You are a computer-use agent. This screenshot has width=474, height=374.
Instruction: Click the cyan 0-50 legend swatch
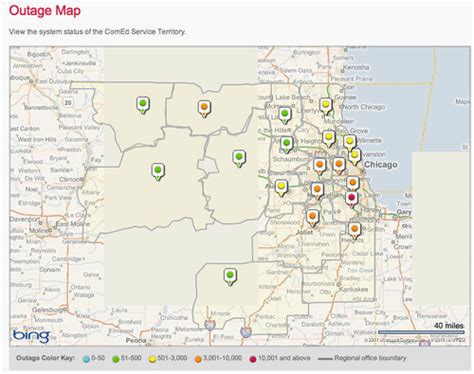(x=86, y=359)
